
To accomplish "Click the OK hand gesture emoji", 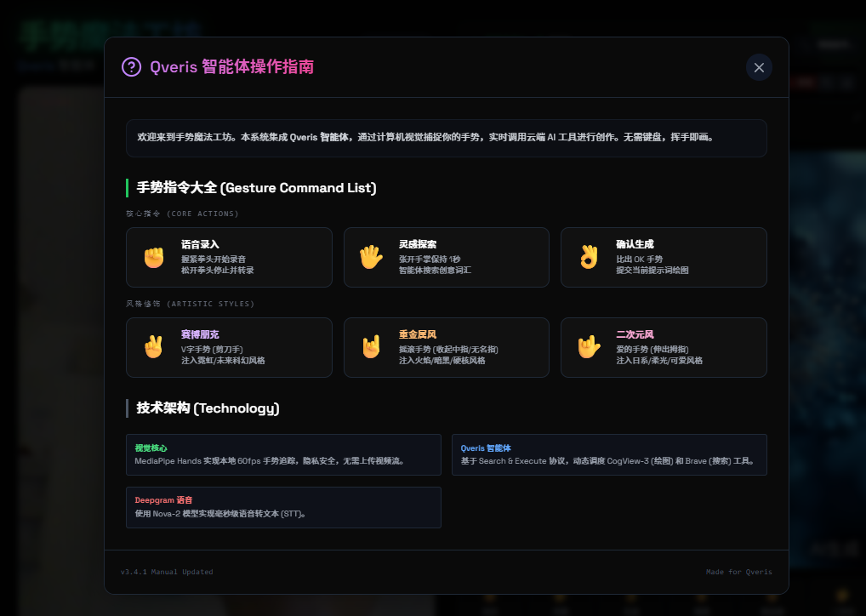I will click(589, 258).
